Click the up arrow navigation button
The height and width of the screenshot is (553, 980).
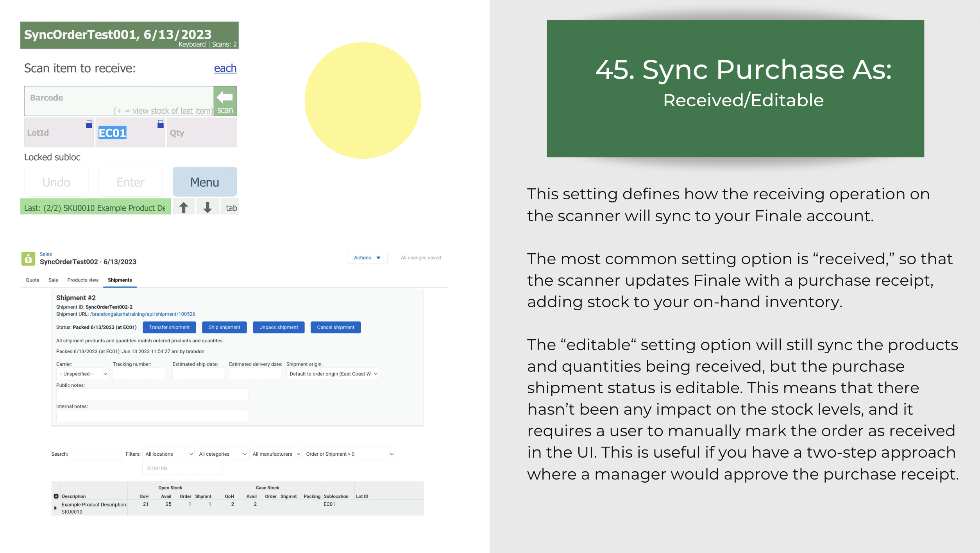click(184, 208)
